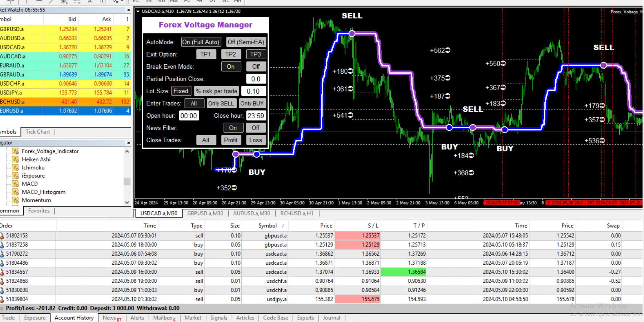Open chart menu triangle beside USDCAD.a,M30 title
This screenshot has height=322, width=644.
pyautogui.click(x=138, y=12)
